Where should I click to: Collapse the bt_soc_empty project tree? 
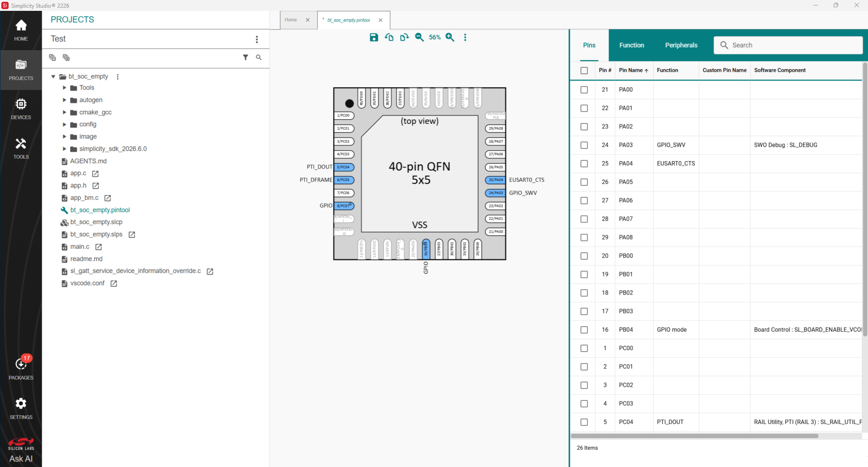click(x=53, y=77)
